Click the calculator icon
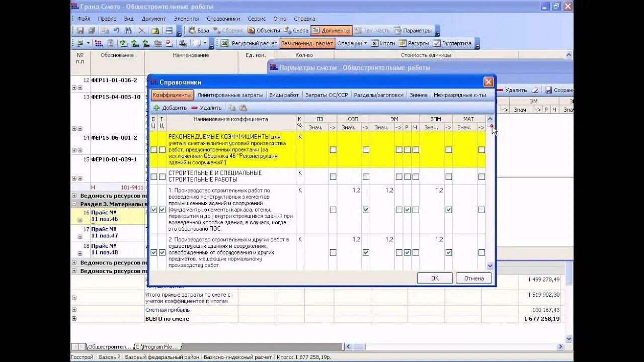Viewport: 644px width, 362px height. 110,43
